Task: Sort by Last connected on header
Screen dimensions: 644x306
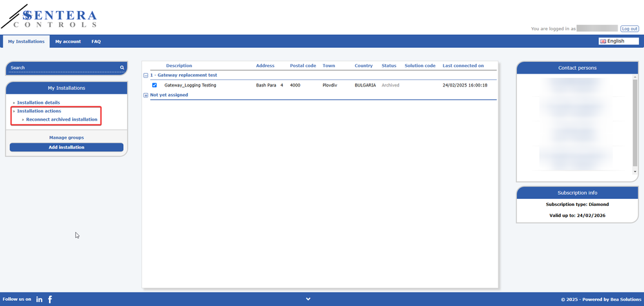Action: (x=463, y=66)
